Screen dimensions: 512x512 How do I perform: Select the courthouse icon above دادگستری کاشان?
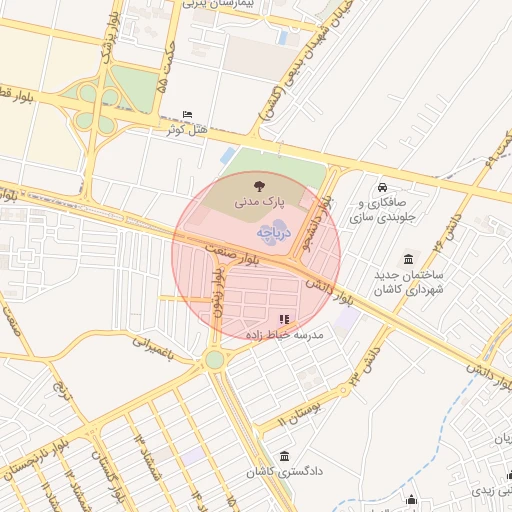tap(284, 456)
